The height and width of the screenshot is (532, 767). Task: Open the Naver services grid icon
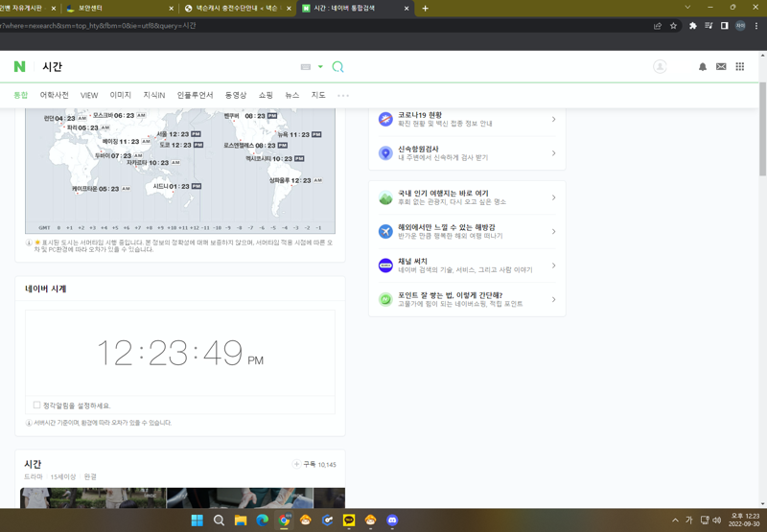click(739, 66)
